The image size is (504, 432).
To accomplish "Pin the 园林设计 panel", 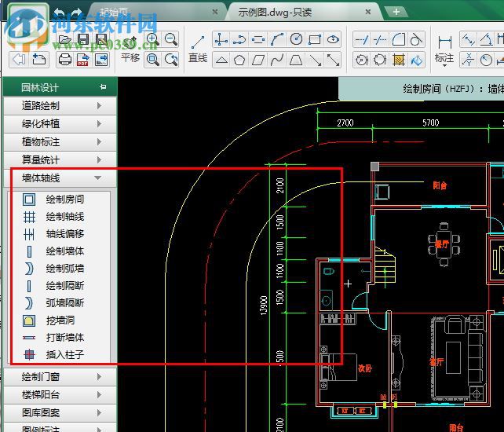I will 103,87.
